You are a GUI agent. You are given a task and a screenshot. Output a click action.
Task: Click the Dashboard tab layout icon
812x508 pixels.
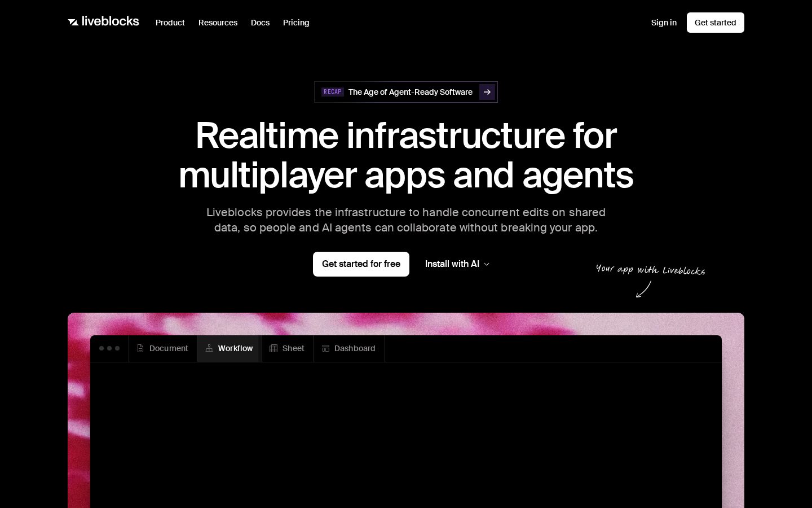click(325, 348)
